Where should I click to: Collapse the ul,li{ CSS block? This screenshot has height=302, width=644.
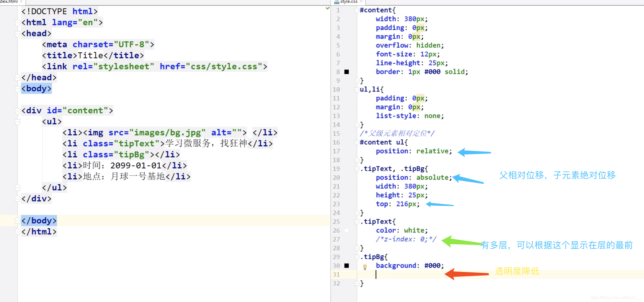coord(357,90)
